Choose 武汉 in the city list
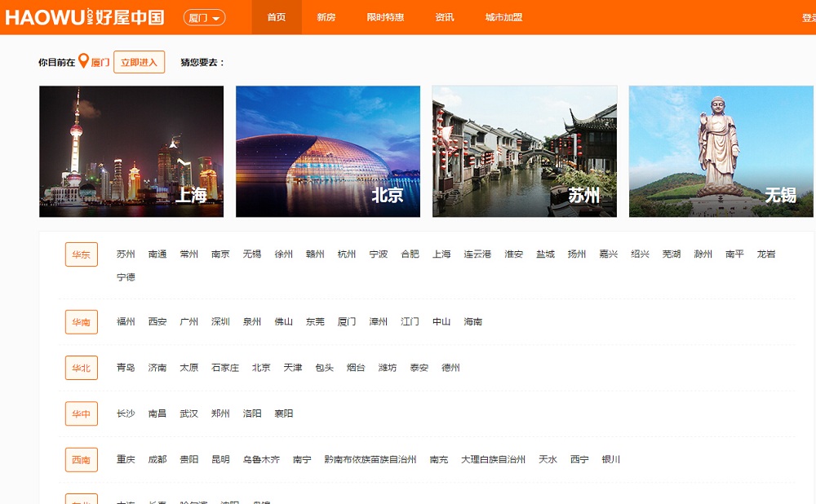 (189, 413)
